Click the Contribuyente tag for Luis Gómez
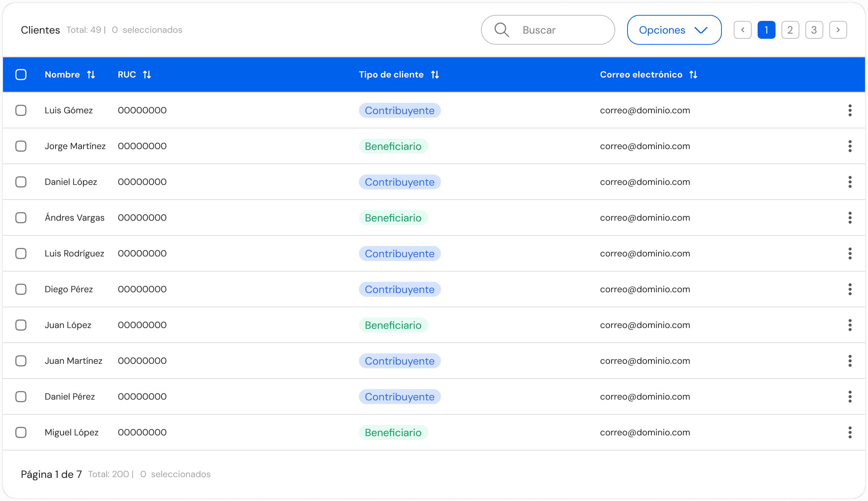 click(x=400, y=110)
